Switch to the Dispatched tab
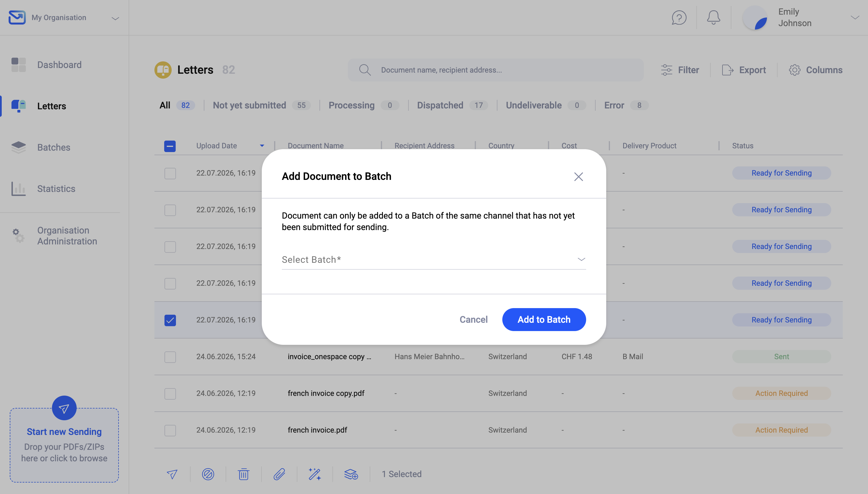The height and width of the screenshot is (494, 868). (452, 105)
